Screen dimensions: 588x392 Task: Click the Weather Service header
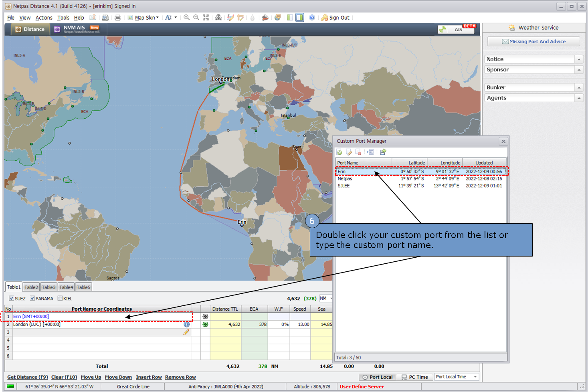click(x=533, y=28)
